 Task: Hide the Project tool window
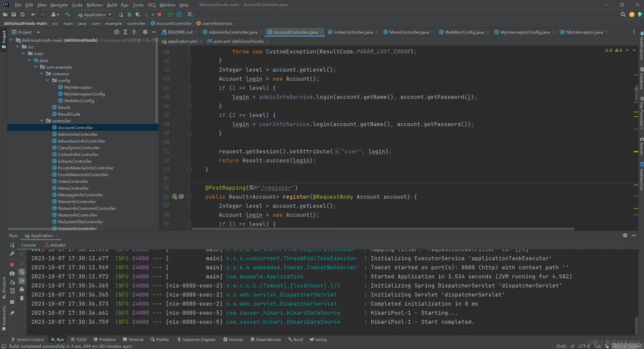click(x=154, y=32)
